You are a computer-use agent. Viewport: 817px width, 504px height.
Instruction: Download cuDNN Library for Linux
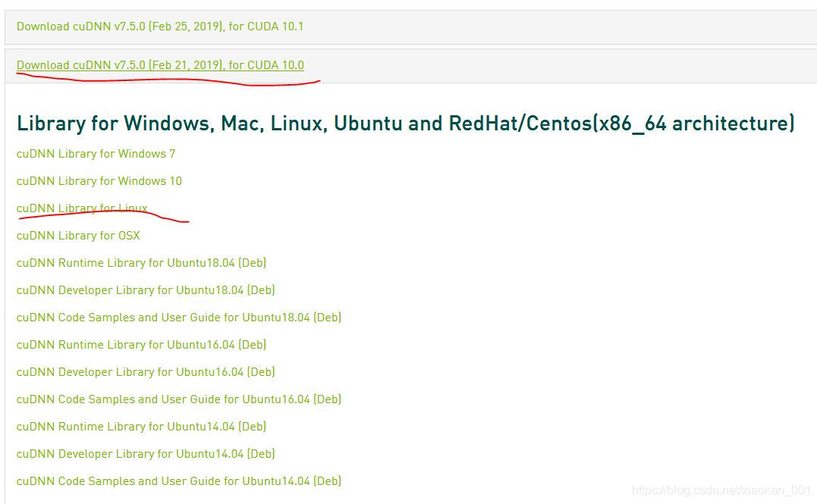(82, 208)
